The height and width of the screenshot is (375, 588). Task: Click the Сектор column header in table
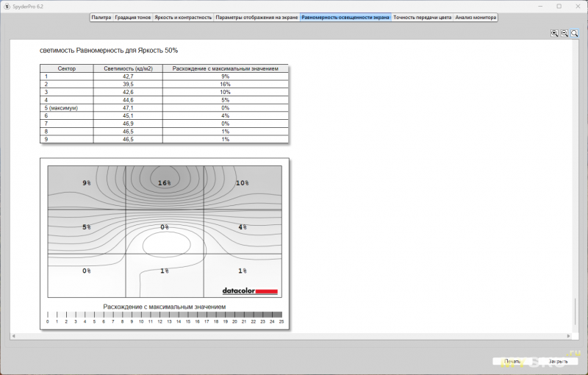point(66,68)
